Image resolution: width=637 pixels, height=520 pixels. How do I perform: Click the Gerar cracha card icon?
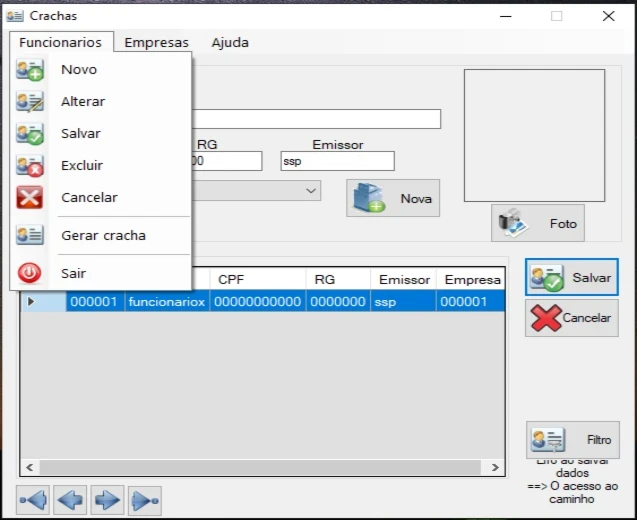[x=30, y=236]
